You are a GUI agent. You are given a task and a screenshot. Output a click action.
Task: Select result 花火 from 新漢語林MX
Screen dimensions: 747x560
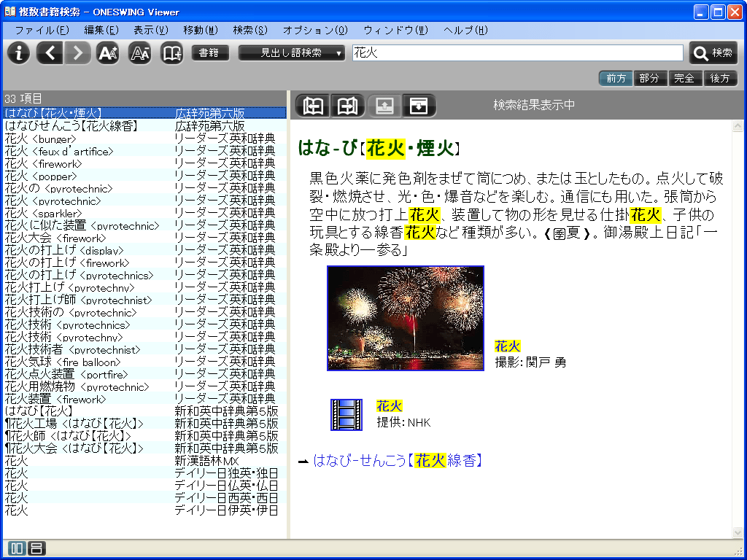pos(145,461)
